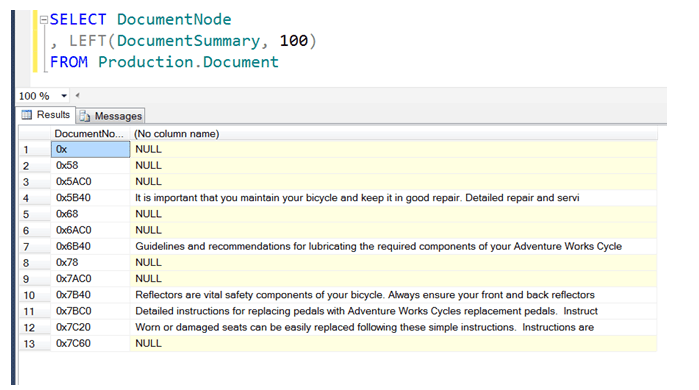
Task: Select cell 0x78
Action: pos(90,263)
